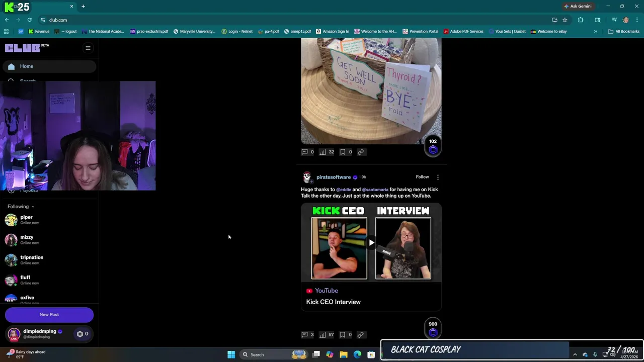The width and height of the screenshot is (644, 362).
Task: Open File Explorer from taskbar
Action: [x=344, y=354]
